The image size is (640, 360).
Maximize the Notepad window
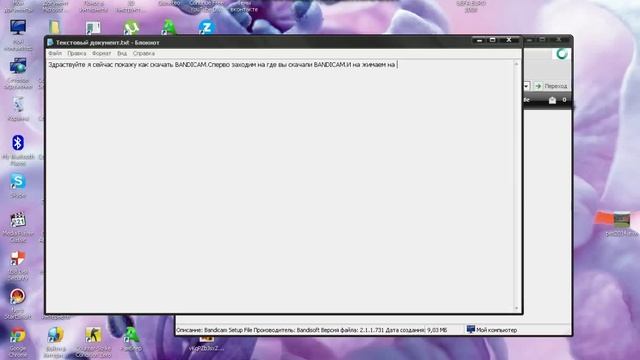[x=493, y=40]
